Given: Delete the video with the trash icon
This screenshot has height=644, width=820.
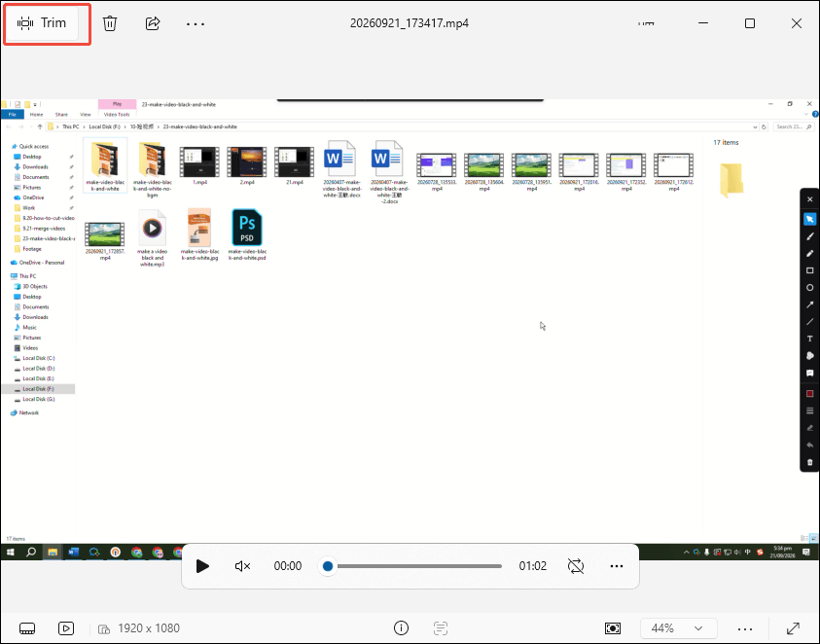Looking at the screenshot, I should (110, 23).
